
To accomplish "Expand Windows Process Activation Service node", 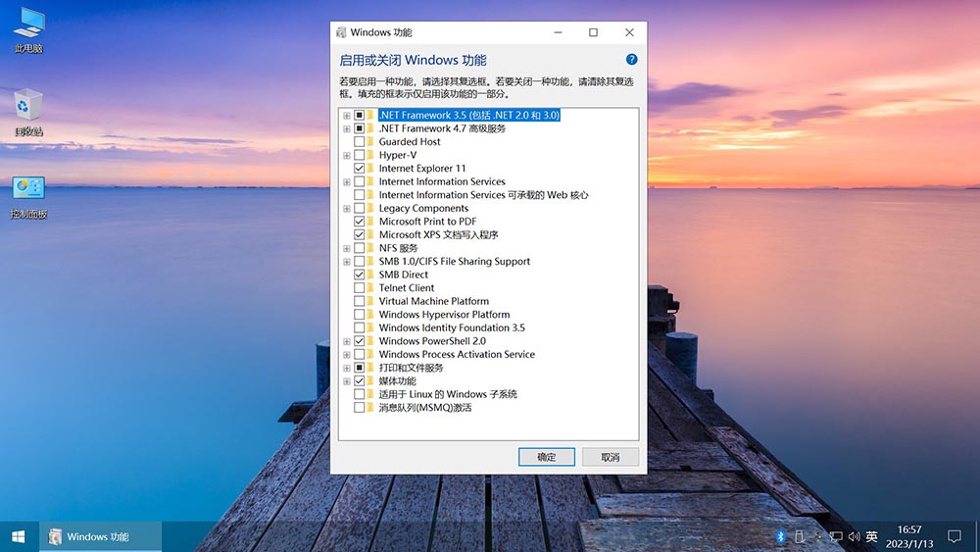I will [347, 355].
